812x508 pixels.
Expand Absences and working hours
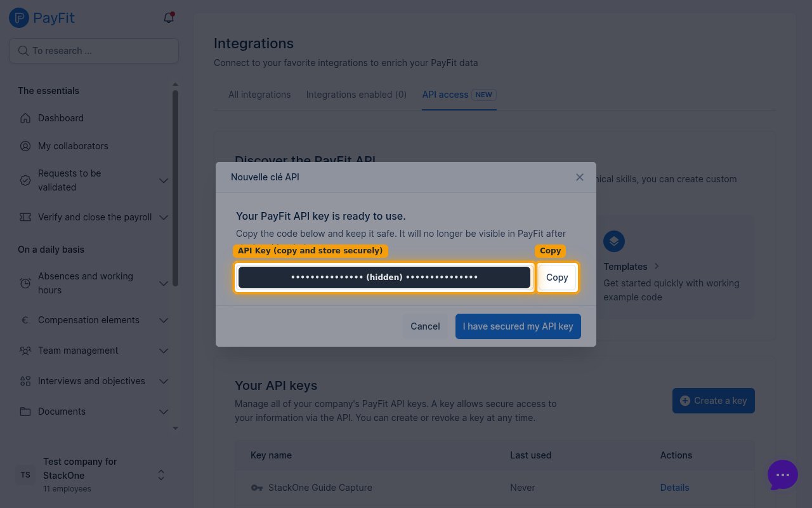click(x=163, y=283)
